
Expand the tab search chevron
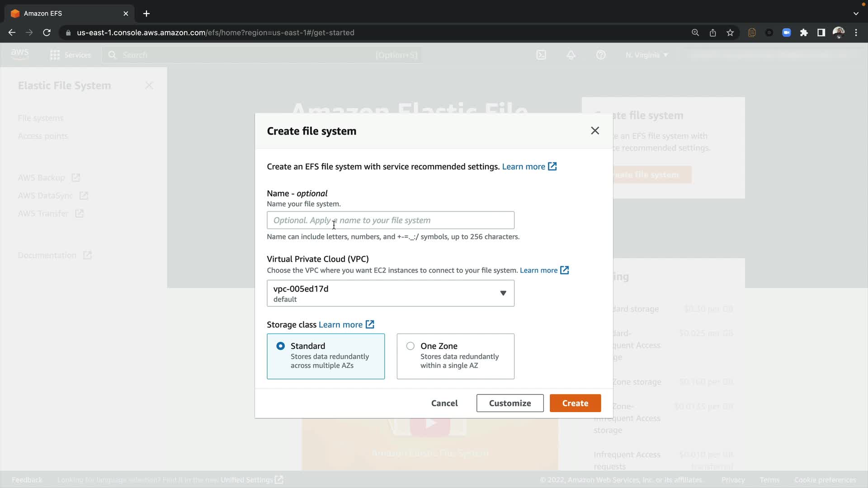pyautogui.click(x=856, y=14)
